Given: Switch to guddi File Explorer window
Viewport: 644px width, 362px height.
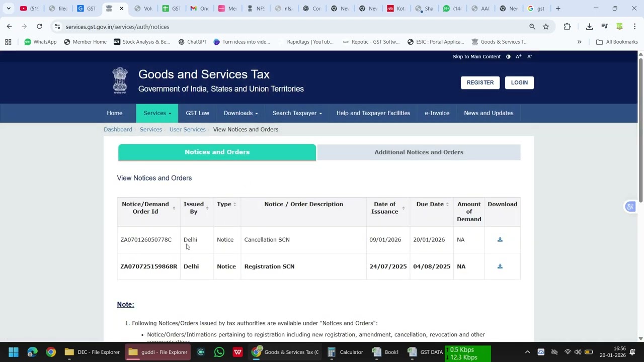Looking at the screenshot, I should pyautogui.click(x=158, y=352).
